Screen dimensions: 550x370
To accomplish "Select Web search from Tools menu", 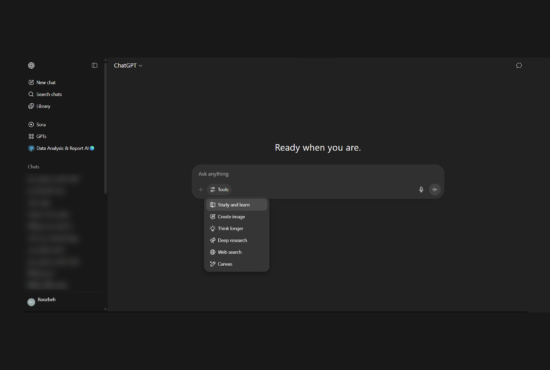I will 236,252.
